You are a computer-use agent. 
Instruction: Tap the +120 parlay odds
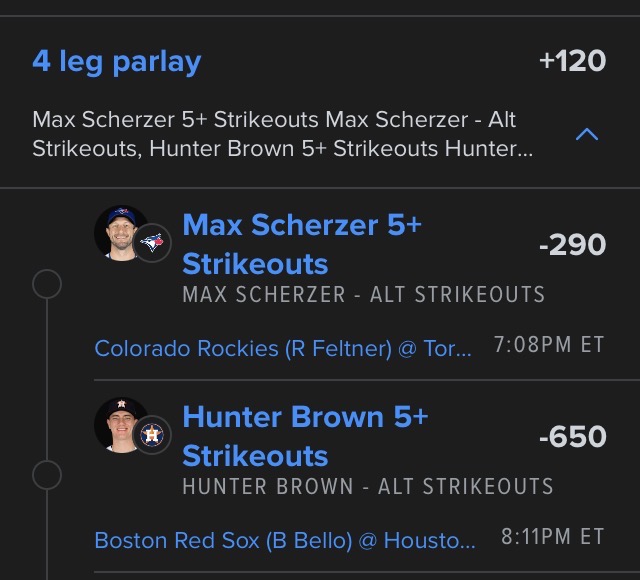click(572, 61)
